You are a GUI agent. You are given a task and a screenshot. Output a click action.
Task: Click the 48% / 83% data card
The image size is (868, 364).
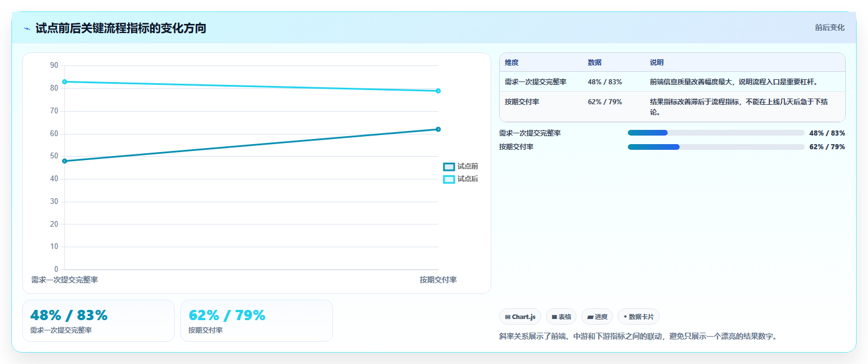pyautogui.click(x=98, y=321)
